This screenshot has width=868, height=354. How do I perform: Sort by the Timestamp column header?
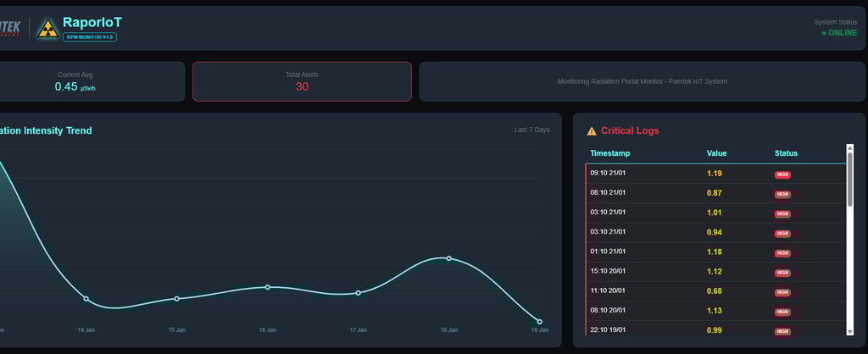(x=610, y=153)
